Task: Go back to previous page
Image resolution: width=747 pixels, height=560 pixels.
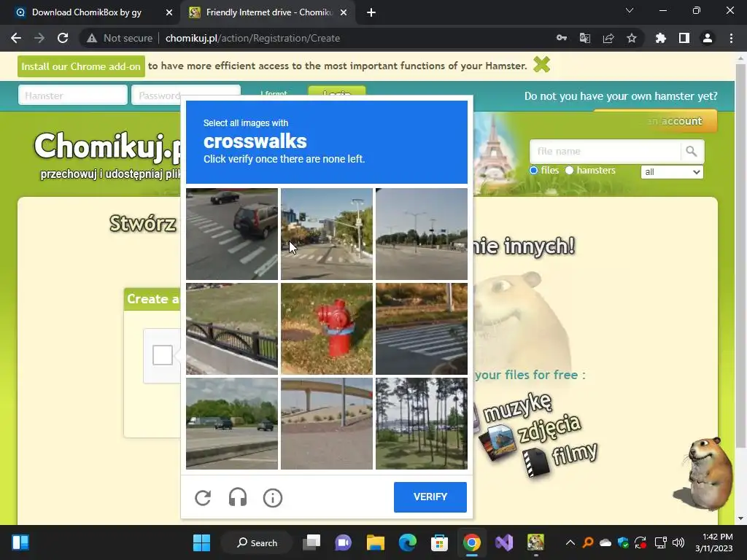Action: (16, 38)
